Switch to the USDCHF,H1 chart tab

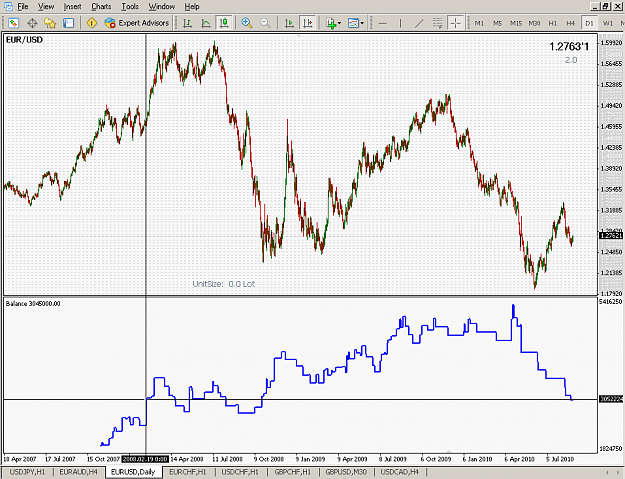click(240, 472)
